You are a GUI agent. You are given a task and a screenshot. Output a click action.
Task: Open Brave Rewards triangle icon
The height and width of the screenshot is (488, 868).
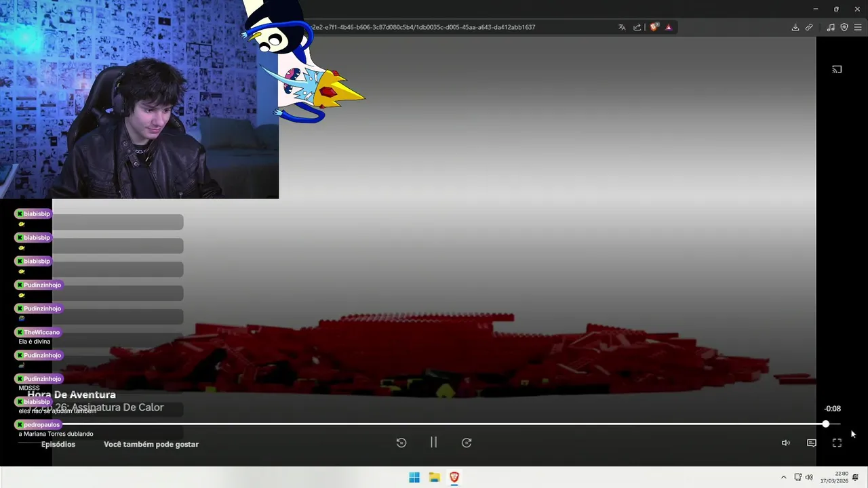click(669, 27)
